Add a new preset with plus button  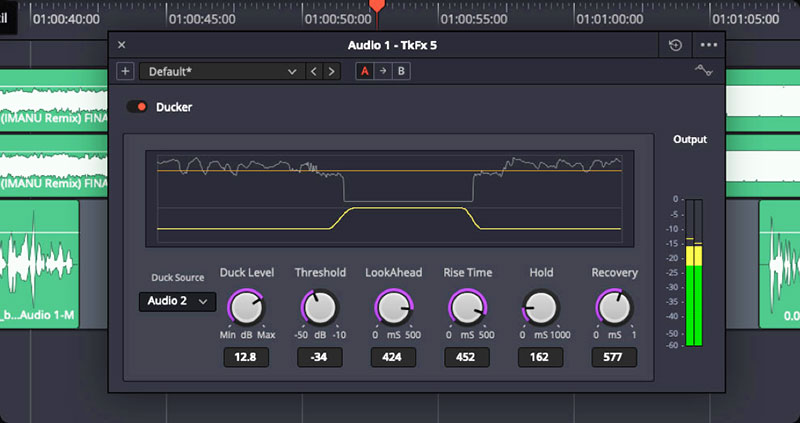click(x=125, y=71)
